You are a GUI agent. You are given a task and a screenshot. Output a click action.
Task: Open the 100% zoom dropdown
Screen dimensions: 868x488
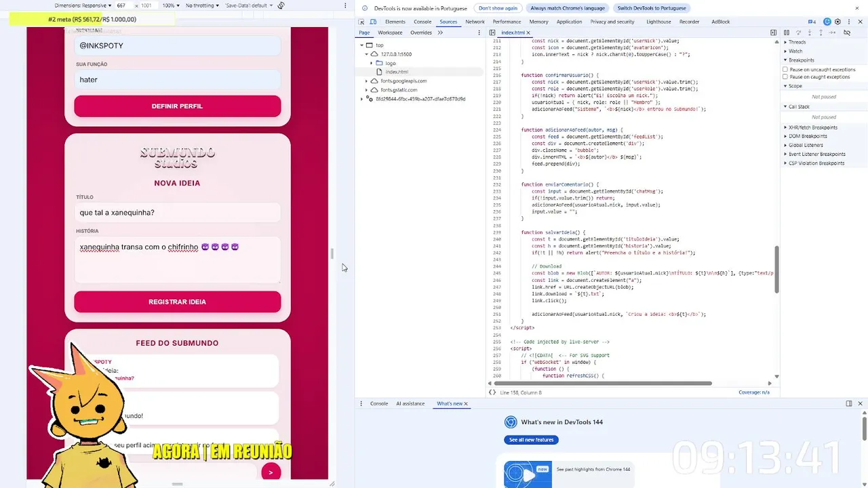point(171,5)
